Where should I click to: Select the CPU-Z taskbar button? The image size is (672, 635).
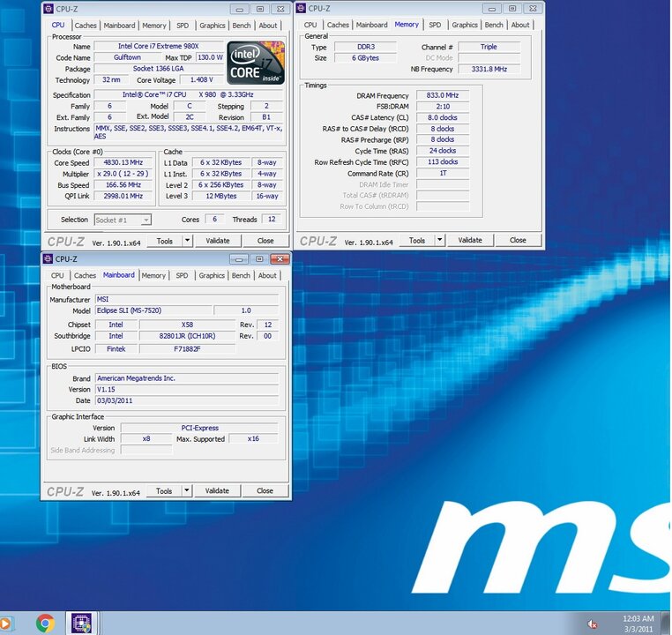point(82,623)
